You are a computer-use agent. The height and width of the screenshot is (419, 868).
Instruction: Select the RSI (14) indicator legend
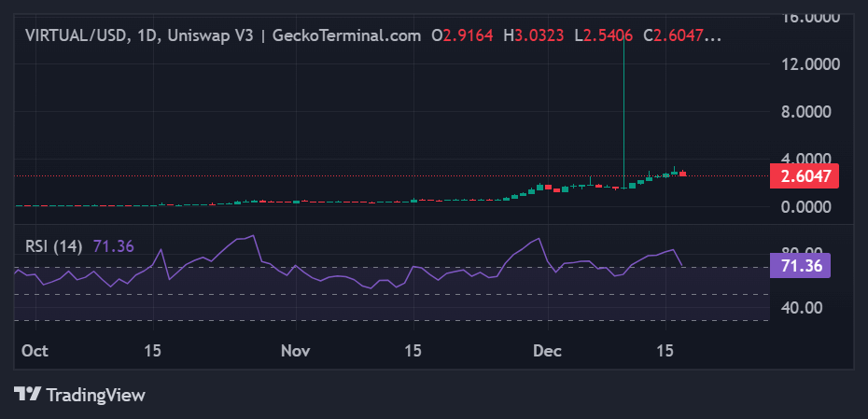coord(53,246)
